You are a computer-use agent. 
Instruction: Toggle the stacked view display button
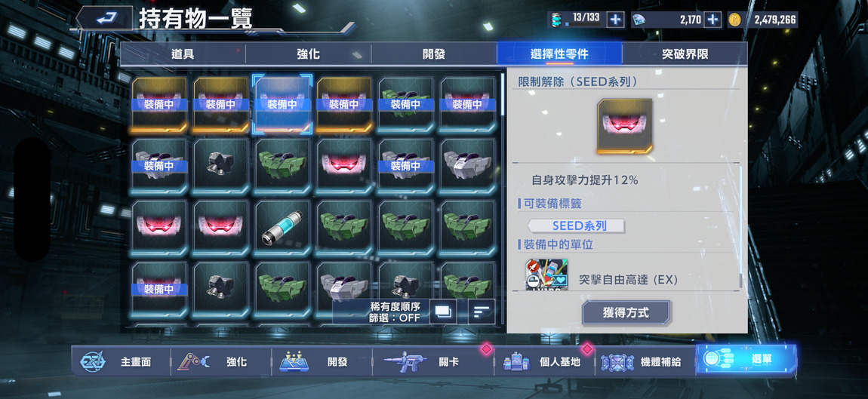pyautogui.click(x=443, y=312)
